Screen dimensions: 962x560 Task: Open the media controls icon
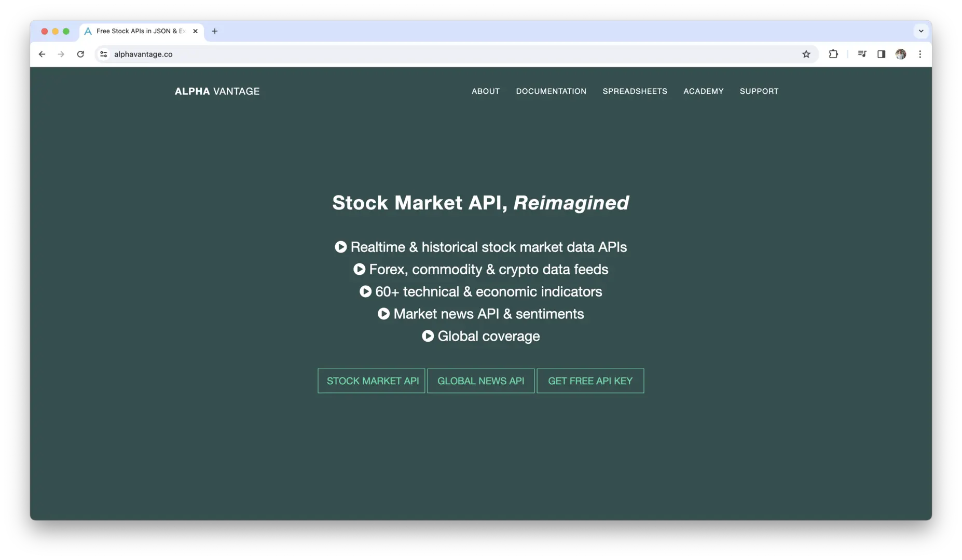coord(862,54)
